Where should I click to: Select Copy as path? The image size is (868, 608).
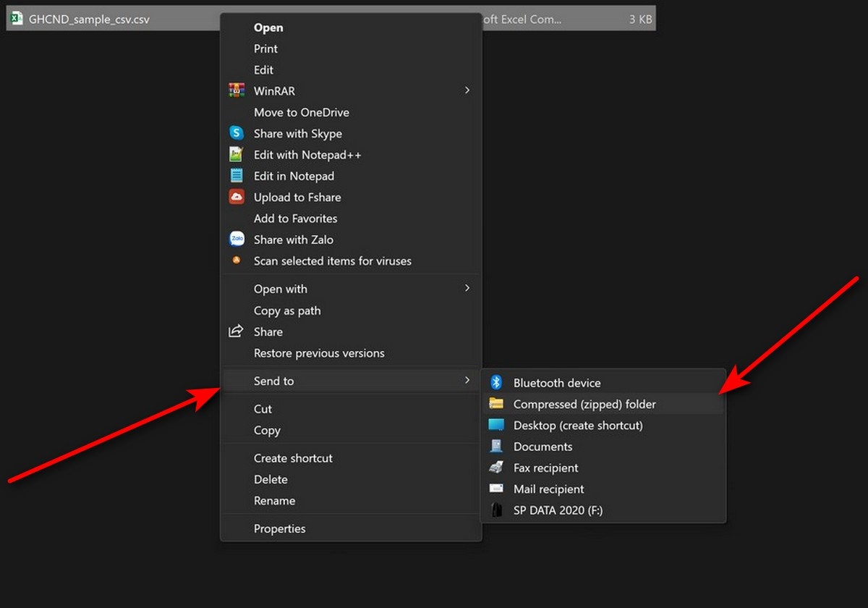point(287,311)
